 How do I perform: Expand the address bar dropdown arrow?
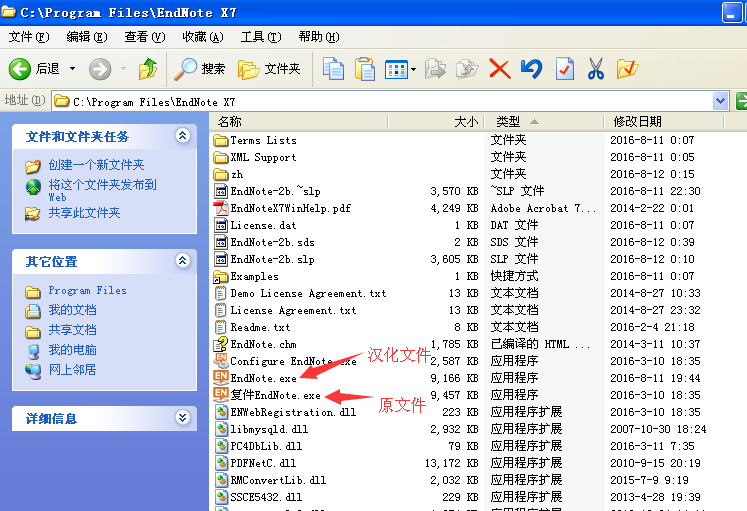coord(720,101)
